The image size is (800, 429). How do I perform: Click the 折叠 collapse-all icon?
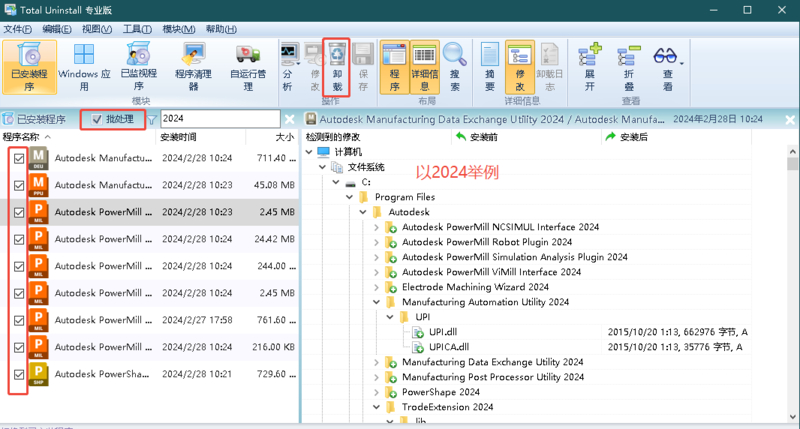[629, 66]
